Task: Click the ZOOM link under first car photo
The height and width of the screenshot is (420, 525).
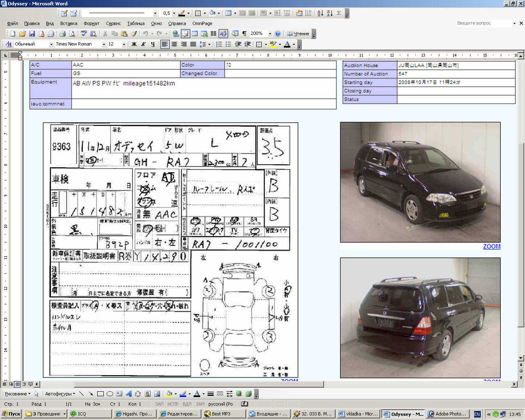Action: pyautogui.click(x=491, y=247)
